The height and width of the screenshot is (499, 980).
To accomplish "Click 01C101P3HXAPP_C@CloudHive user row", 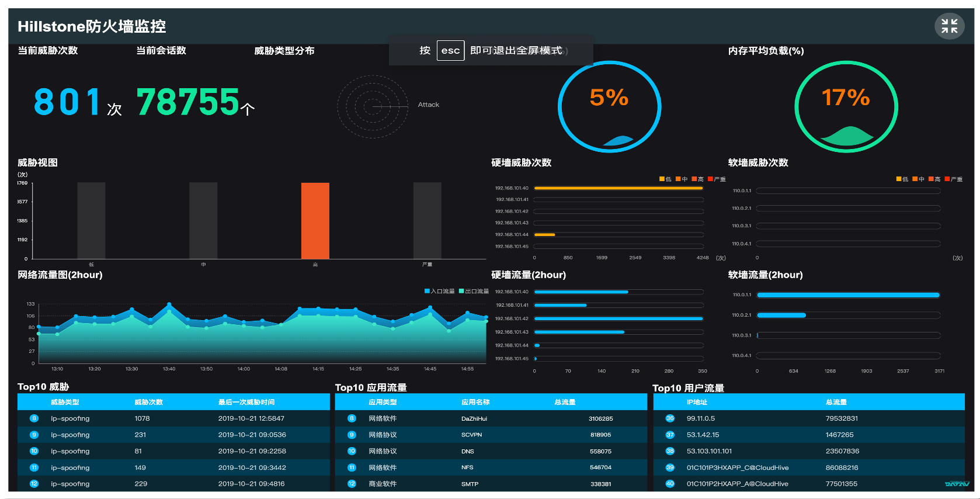I will [x=809, y=467].
